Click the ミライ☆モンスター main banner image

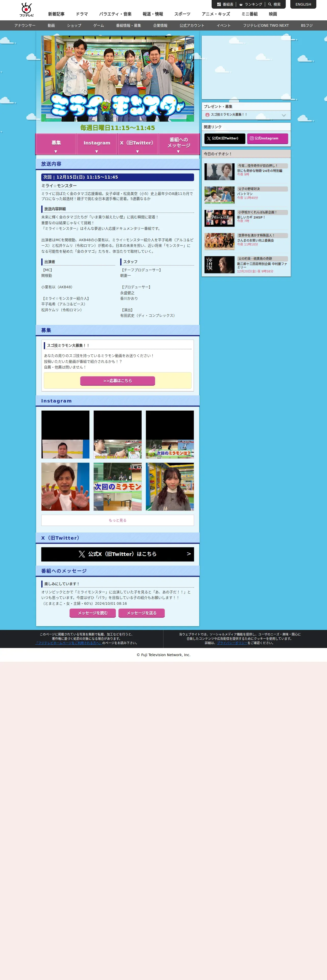tap(118, 79)
